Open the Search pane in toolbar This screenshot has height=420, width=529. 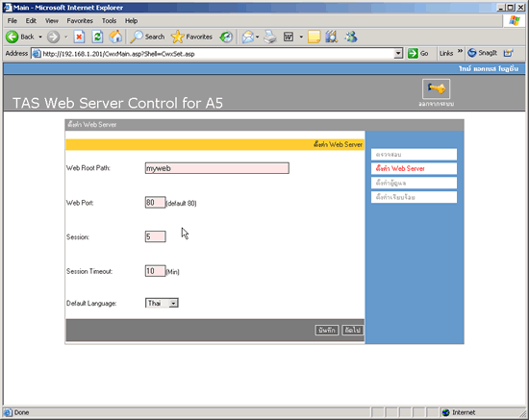[147, 37]
